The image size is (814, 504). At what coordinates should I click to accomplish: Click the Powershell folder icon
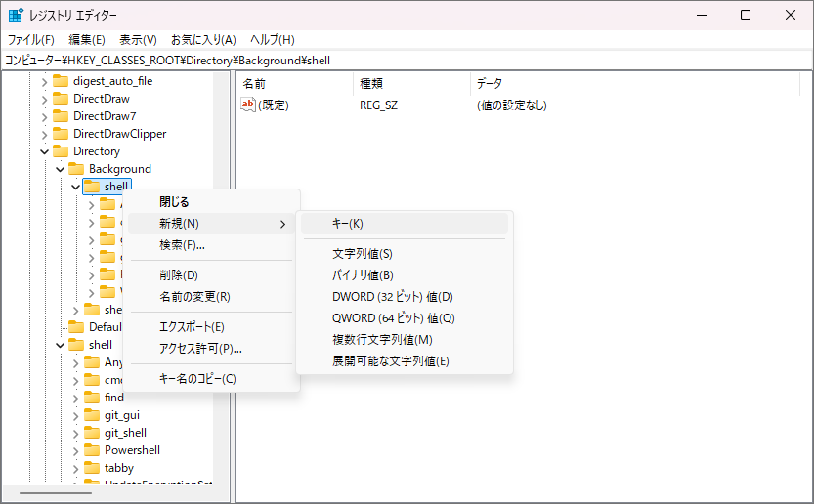pyautogui.click(x=92, y=450)
